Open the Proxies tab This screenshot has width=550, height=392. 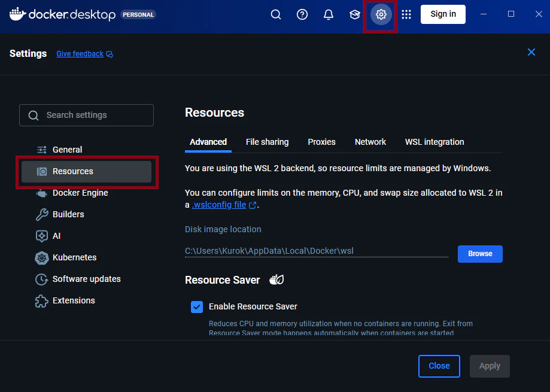coord(321,142)
